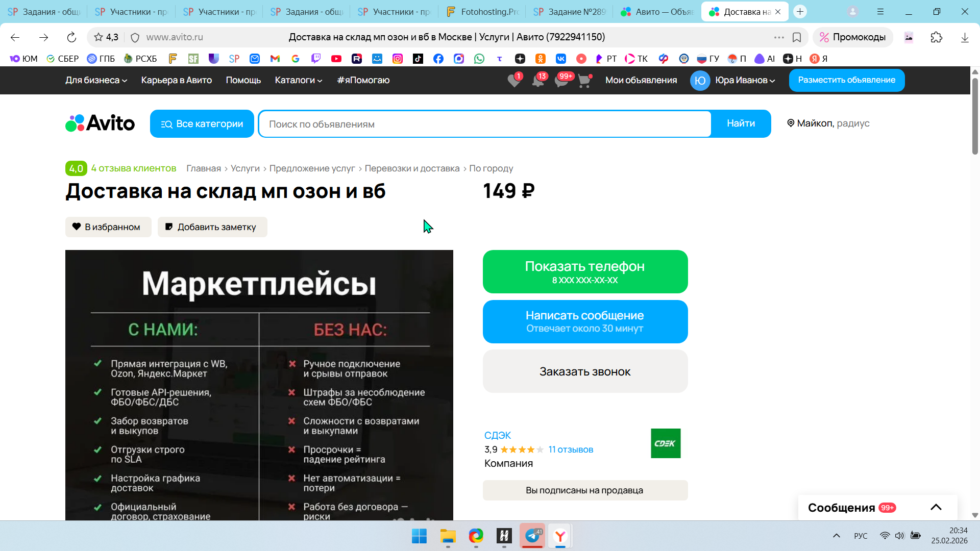Expand the "Каталоги" dropdown menu
This screenshot has height=551, width=980.
[x=298, y=80]
